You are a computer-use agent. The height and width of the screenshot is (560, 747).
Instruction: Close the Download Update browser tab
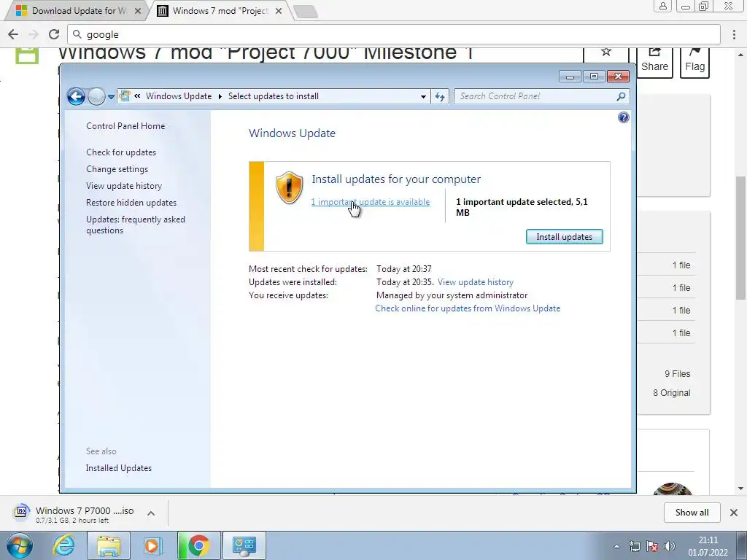pyautogui.click(x=138, y=11)
